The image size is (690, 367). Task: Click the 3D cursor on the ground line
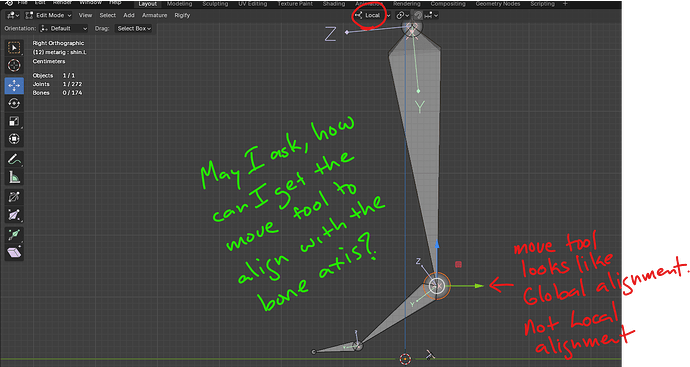pyautogui.click(x=405, y=359)
